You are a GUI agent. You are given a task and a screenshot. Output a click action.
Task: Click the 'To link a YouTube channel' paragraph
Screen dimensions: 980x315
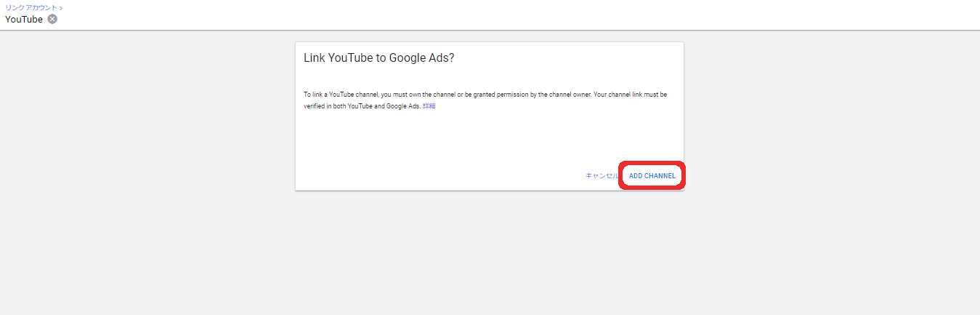(x=485, y=100)
